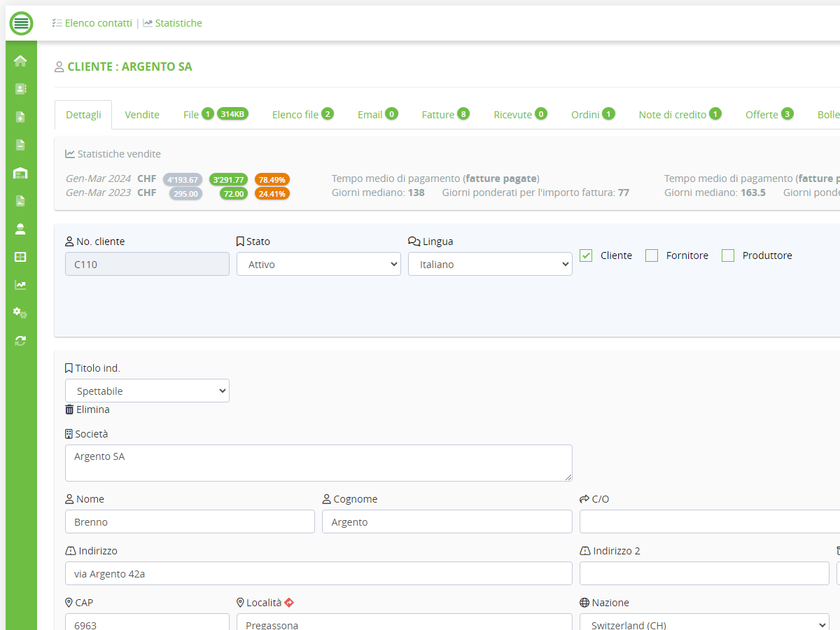Viewport: 840px width, 630px height.
Task: Uncheck the Cliente checkbox
Action: pyautogui.click(x=586, y=255)
